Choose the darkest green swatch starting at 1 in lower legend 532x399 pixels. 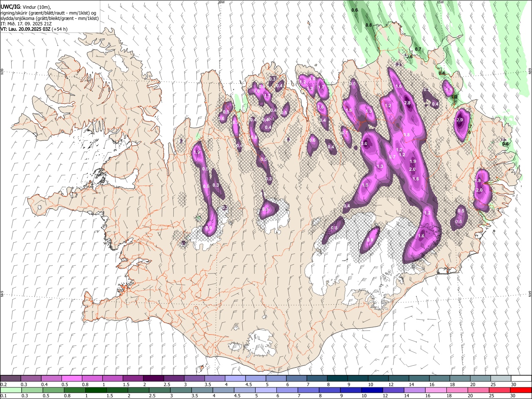pyautogui.click(x=96, y=390)
